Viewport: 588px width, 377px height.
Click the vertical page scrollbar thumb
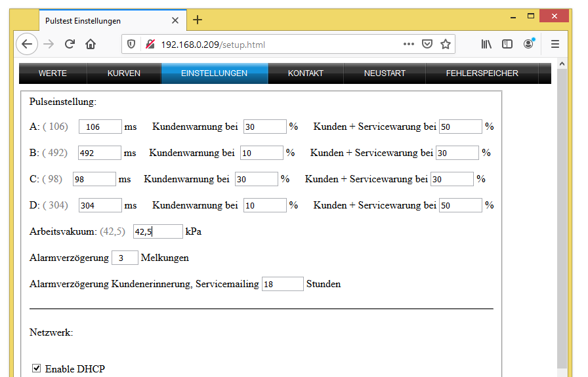pos(562,218)
